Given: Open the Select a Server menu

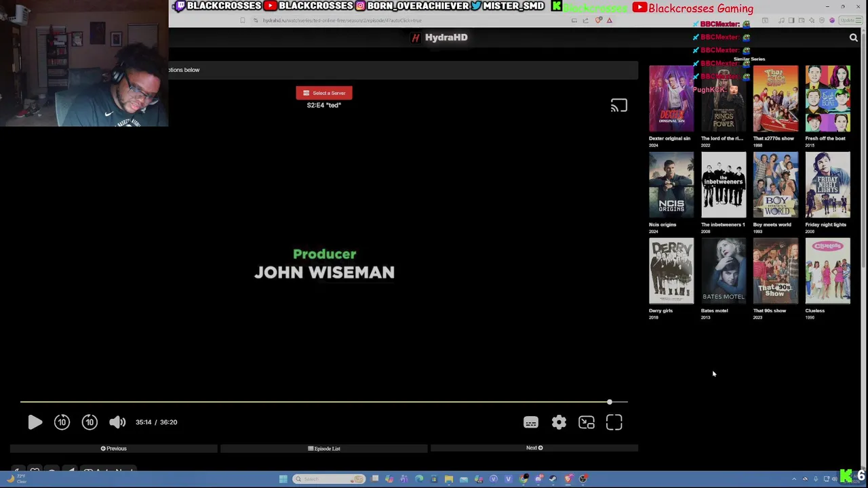Looking at the screenshot, I should [324, 93].
